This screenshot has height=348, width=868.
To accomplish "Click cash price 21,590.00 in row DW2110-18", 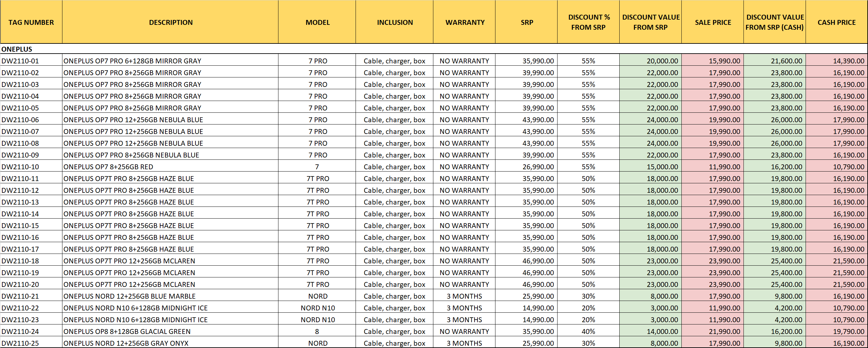I will point(837,261).
